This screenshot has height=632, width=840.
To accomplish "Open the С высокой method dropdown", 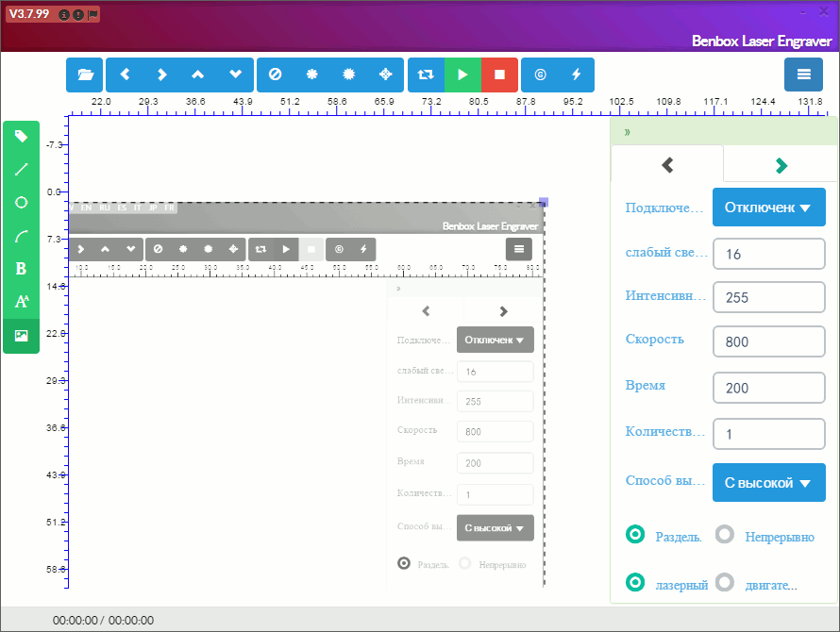I will pos(769,483).
